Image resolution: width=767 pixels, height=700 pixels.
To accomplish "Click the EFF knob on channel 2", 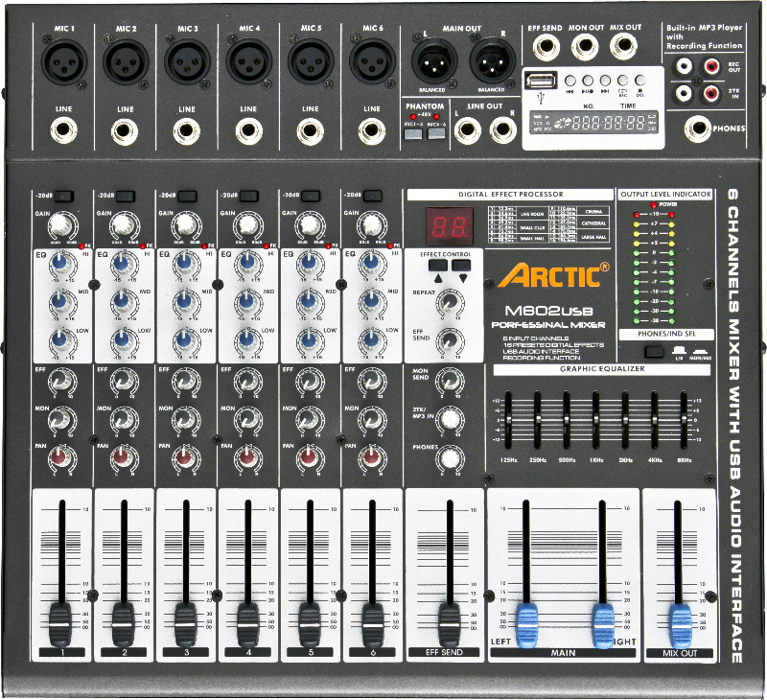I will pyautogui.click(x=125, y=382).
